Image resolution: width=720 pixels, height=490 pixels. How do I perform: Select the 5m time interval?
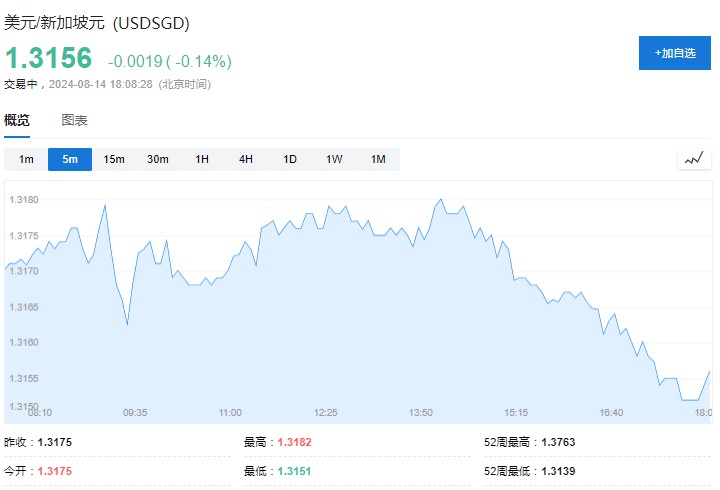pos(70,159)
